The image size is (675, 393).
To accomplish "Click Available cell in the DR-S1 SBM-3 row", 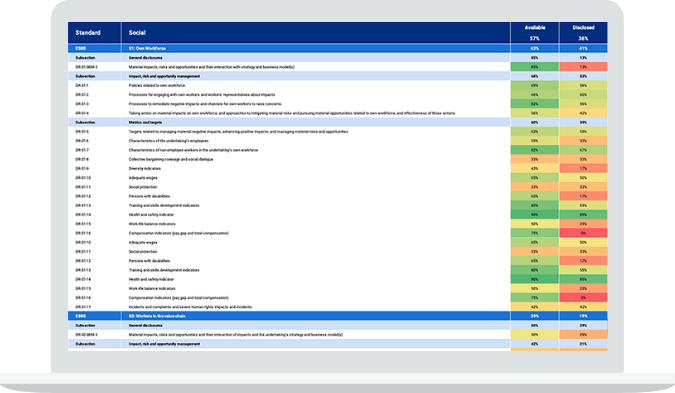I will [x=535, y=67].
